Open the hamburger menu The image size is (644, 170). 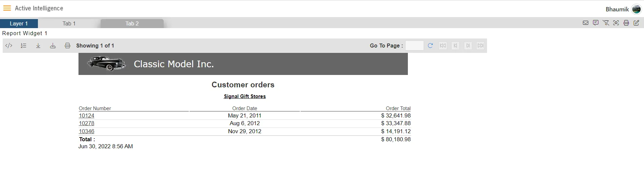(7, 8)
